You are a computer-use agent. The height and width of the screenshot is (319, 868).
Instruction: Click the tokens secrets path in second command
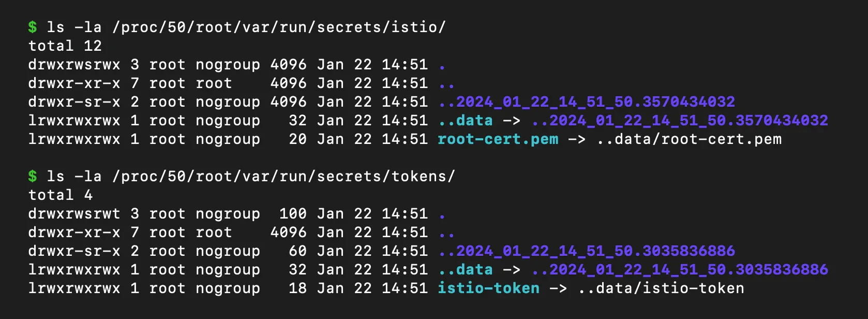pos(284,176)
